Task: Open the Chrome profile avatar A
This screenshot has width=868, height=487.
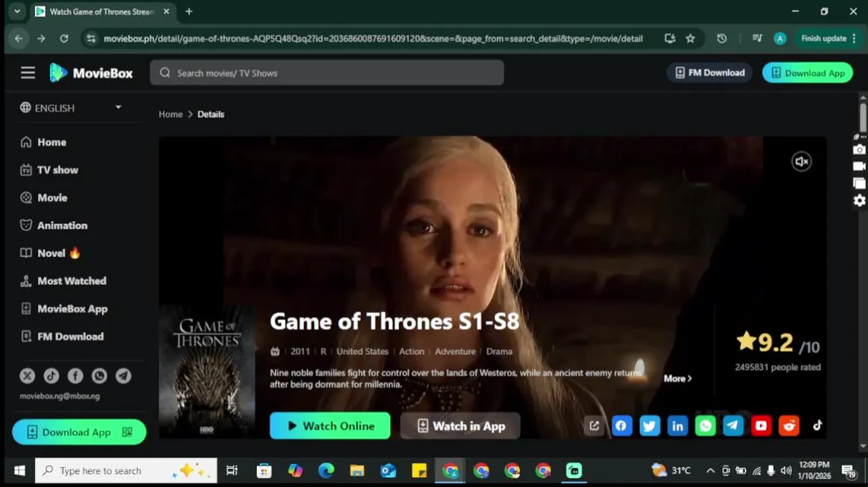Action: tap(779, 39)
